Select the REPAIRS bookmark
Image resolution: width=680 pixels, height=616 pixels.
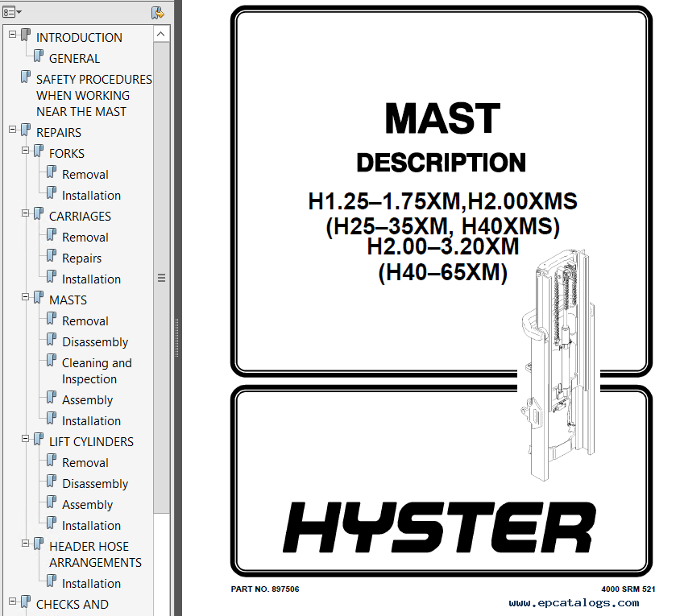pos(59,133)
